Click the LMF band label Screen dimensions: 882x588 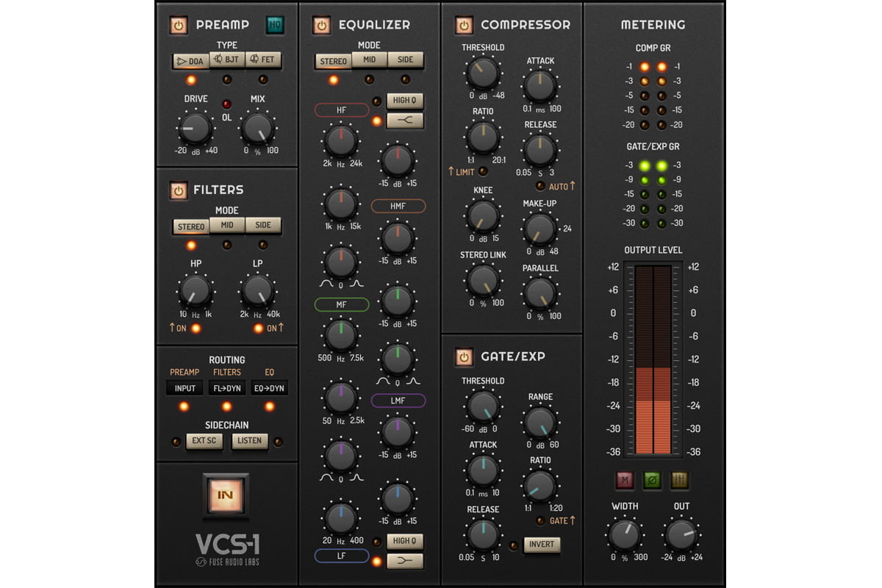click(398, 401)
